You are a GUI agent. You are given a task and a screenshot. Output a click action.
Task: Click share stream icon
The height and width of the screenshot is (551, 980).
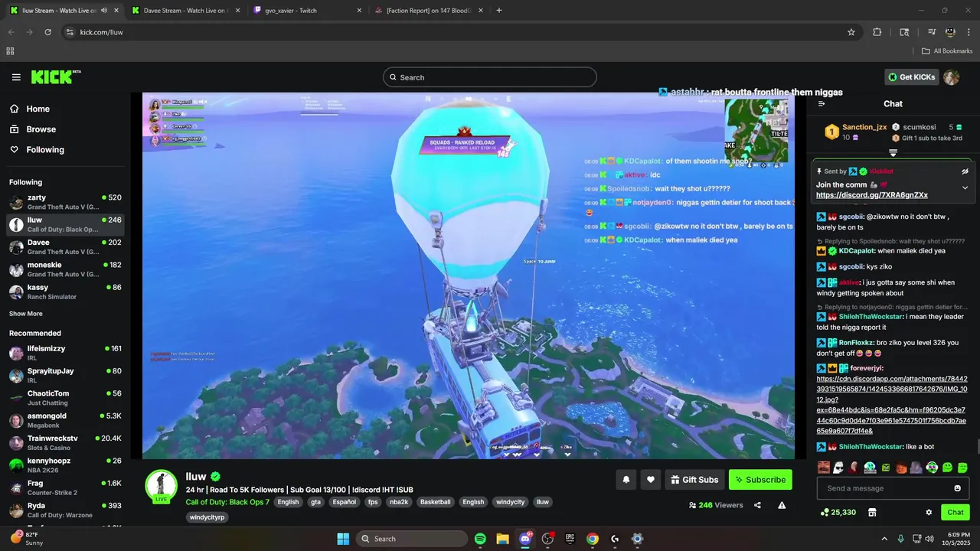757,505
